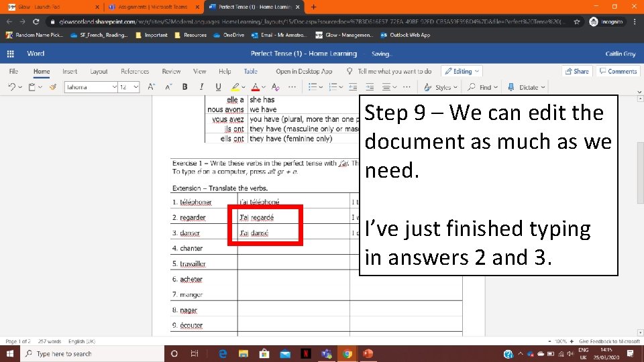644x362 pixels.
Task: Zoom out with the minus button
Action: pos(549,341)
